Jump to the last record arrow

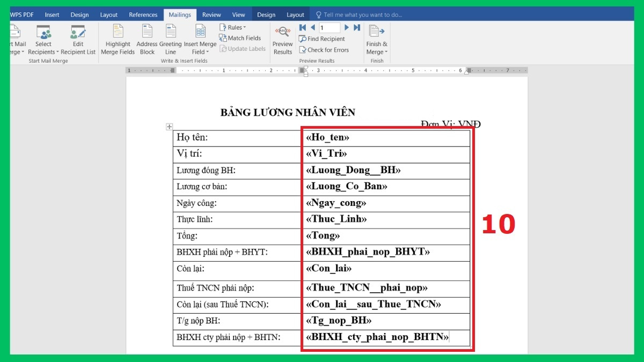click(357, 27)
